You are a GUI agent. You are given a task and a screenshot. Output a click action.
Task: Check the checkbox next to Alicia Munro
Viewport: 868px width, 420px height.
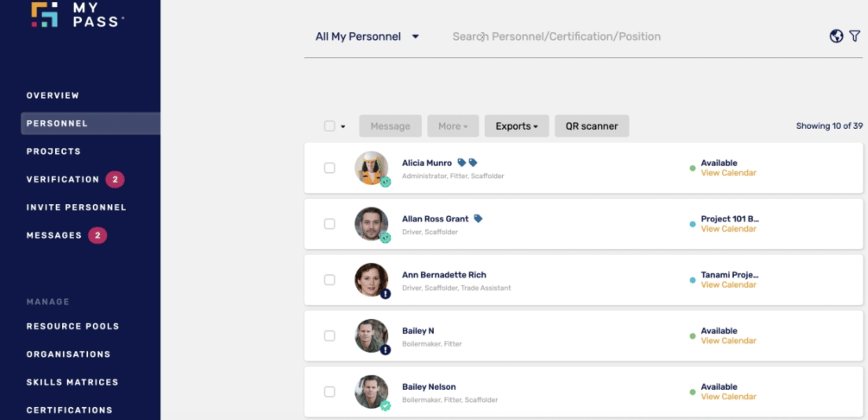tap(329, 168)
